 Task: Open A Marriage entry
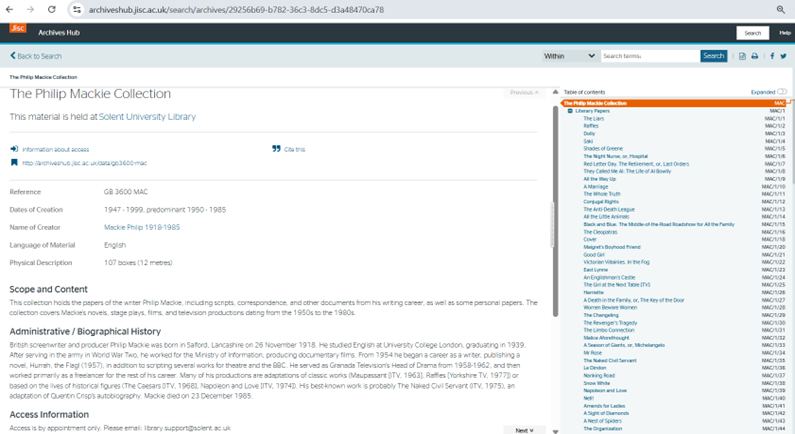pyautogui.click(x=595, y=187)
